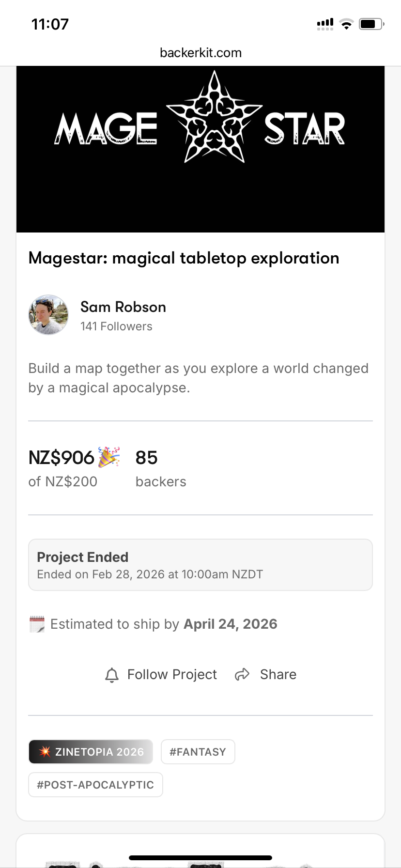Tap the cellular signal bars
This screenshot has height=868, width=401.
coord(325,24)
